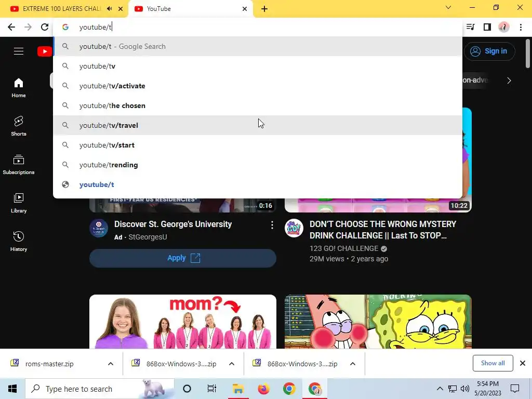Open tab search dropdown chevron
The width and height of the screenshot is (532, 399).
(x=448, y=7)
